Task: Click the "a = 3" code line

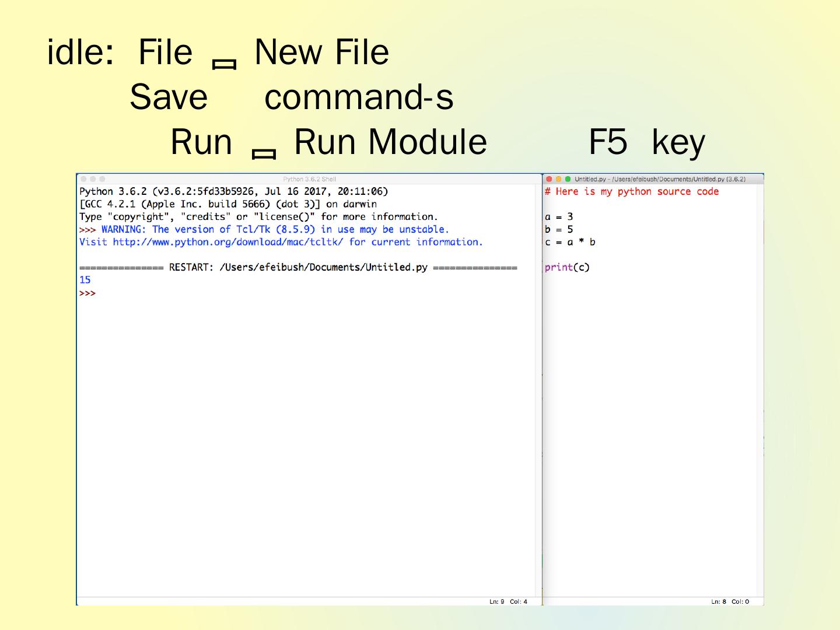Action: click(559, 217)
